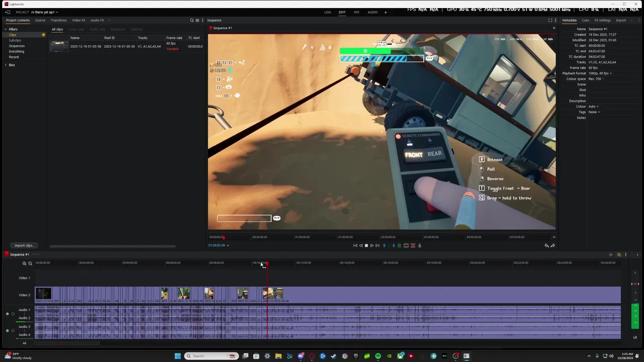Open the Audio FX tab
644x362 pixels.
pos(97,21)
